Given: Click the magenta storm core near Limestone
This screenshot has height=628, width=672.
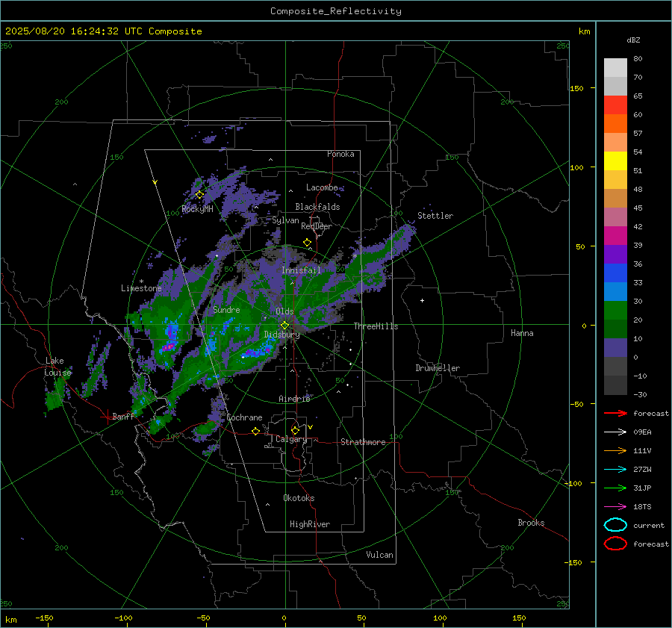Looking at the screenshot, I should 169,346.
